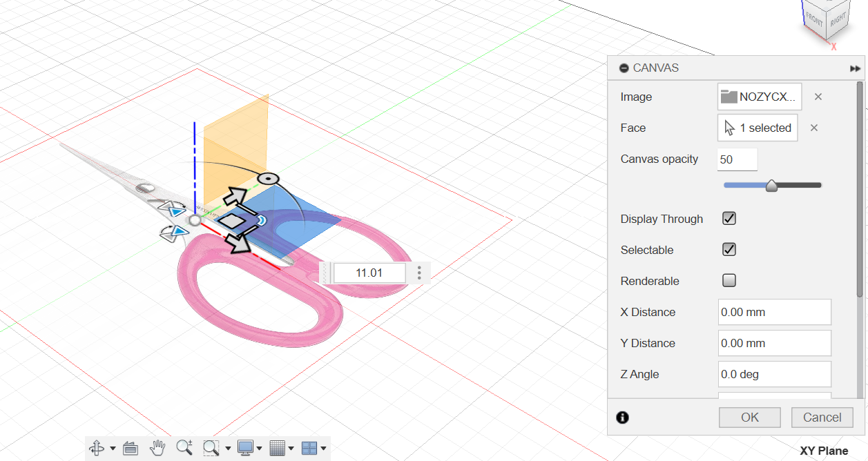
Task: Click the Canvas opacity slider handle
Action: 771,185
